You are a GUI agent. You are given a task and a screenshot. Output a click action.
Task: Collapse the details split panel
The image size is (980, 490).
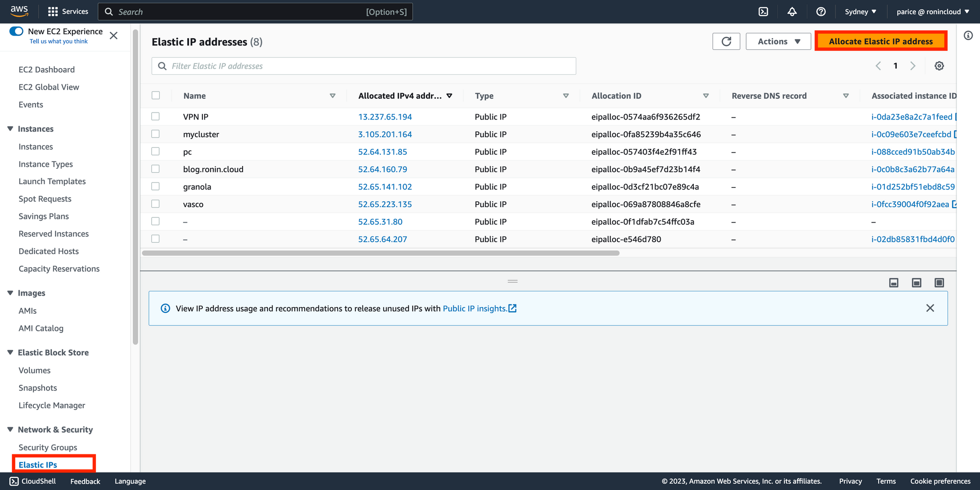[894, 282]
